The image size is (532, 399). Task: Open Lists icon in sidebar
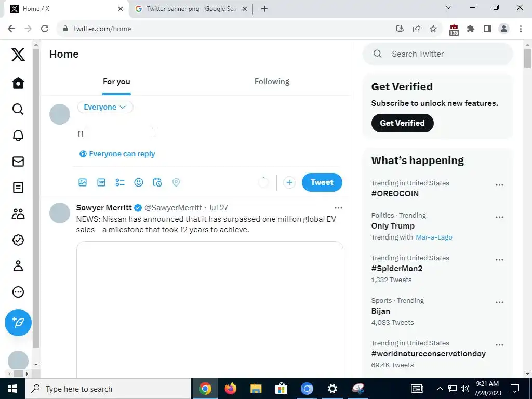(x=18, y=188)
